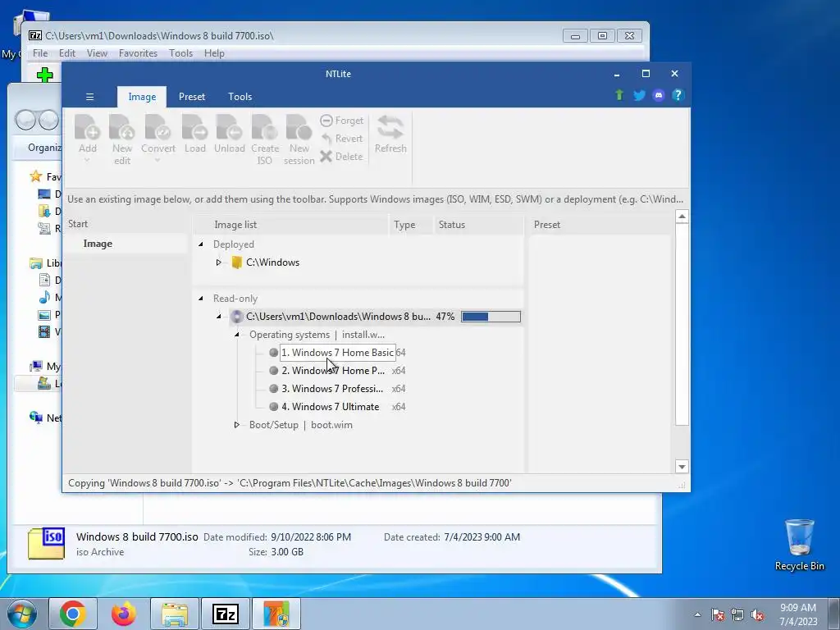Switch to NTLite on the taskbar

click(x=276, y=614)
